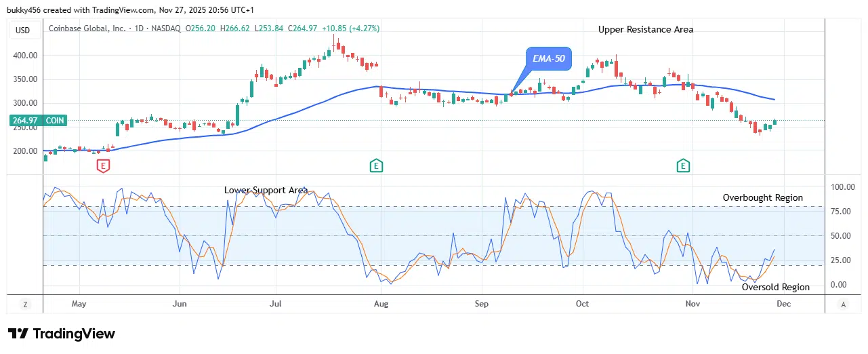The image size is (868, 354).
Task: Click the 50.00 oscillator axis level
Action: (843, 236)
